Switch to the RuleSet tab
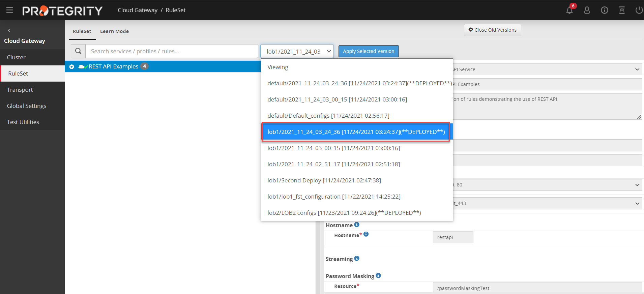The image size is (644, 294). (x=82, y=31)
